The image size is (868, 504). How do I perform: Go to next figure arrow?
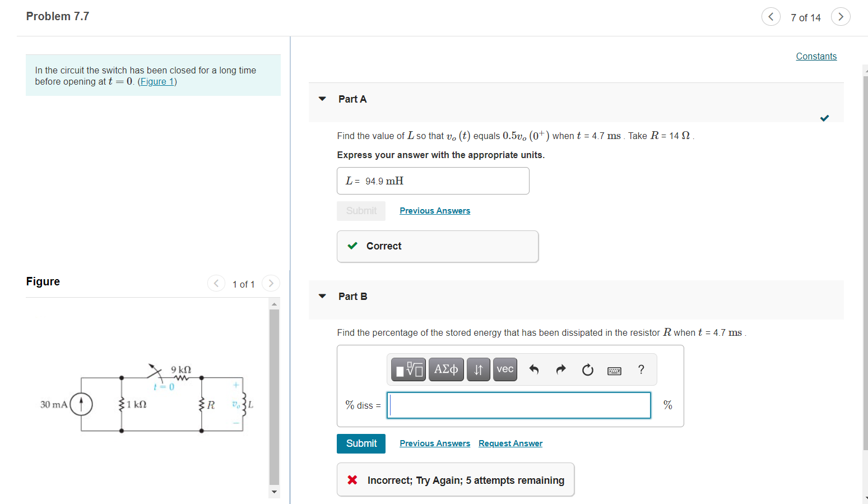[x=271, y=283]
